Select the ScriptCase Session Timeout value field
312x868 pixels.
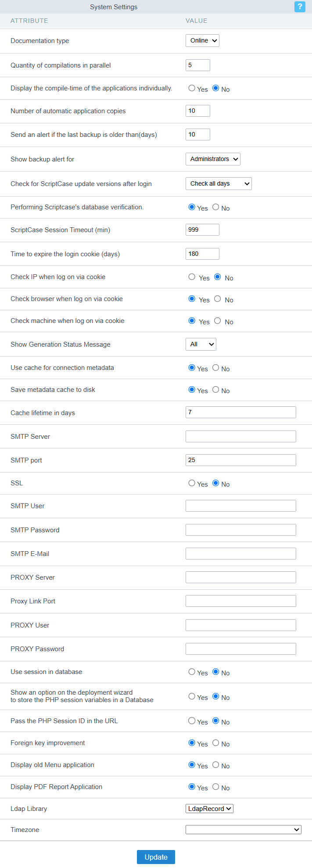[x=202, y=229]
